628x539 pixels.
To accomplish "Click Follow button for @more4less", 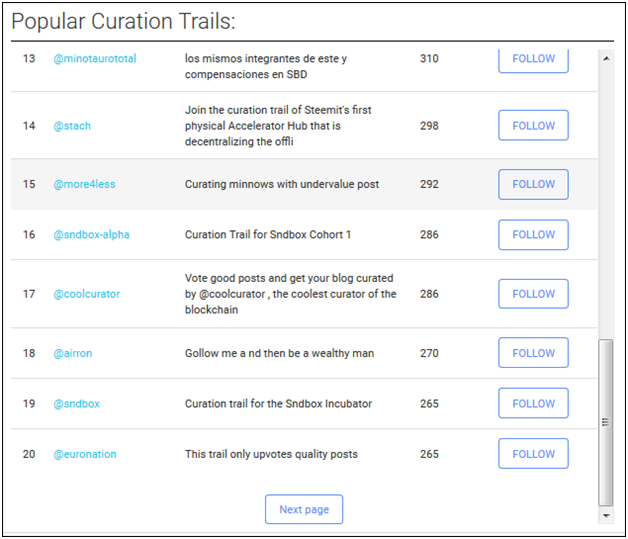I will pos(533,184).
